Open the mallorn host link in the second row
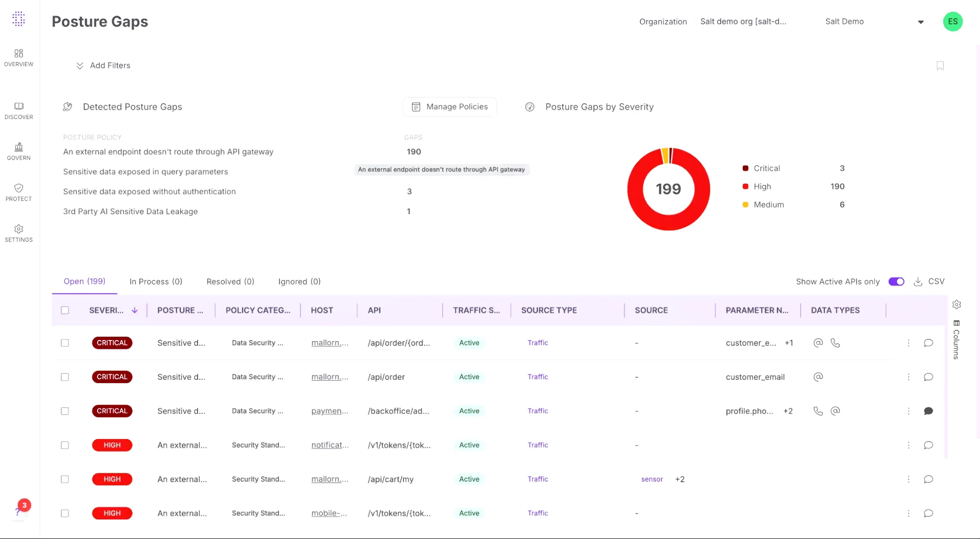This screenshot has width=980, height=539. pyautogui.click(x=329, y=377)
